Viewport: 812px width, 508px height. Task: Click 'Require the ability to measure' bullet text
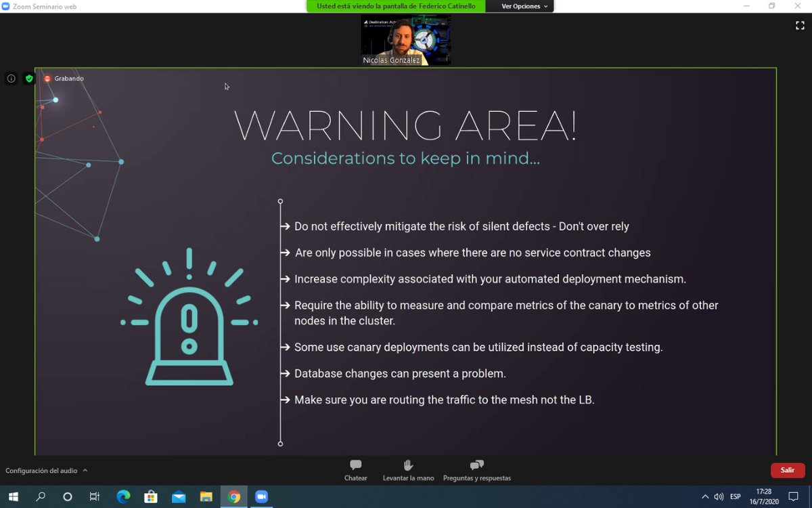(506, 313)
